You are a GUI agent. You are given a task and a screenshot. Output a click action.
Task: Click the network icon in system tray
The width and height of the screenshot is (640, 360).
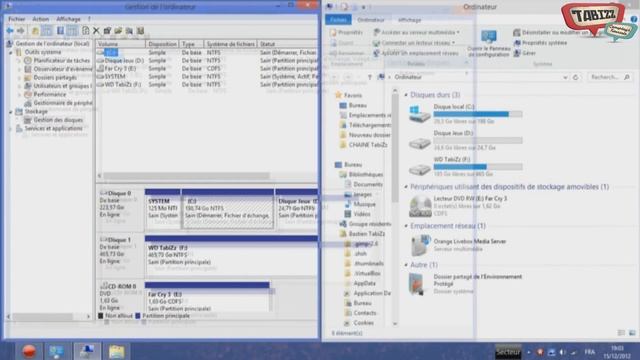(x=573, y=352)
